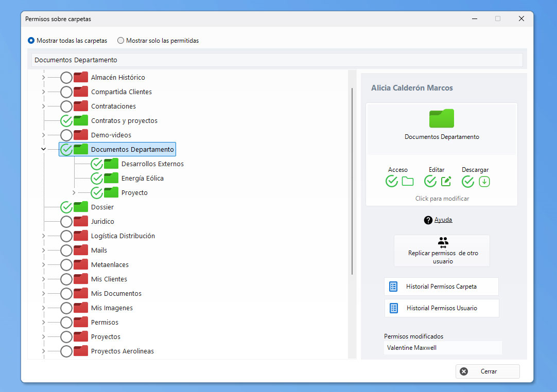557x392 pixels.
Task: Click the green folder icon of Energía Eólica
Action: tap(111, 178)
